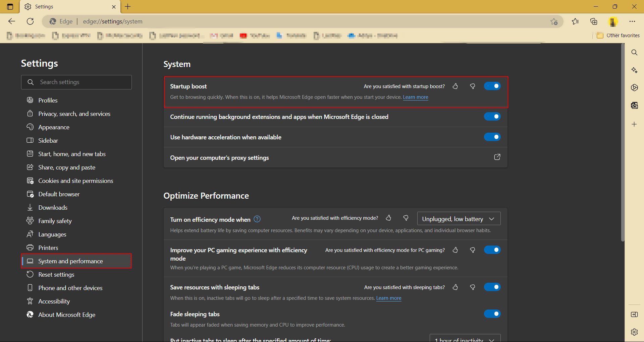644x342 pixels.
Task: Open the inactivity time dropdown
Action: [465, 338]
